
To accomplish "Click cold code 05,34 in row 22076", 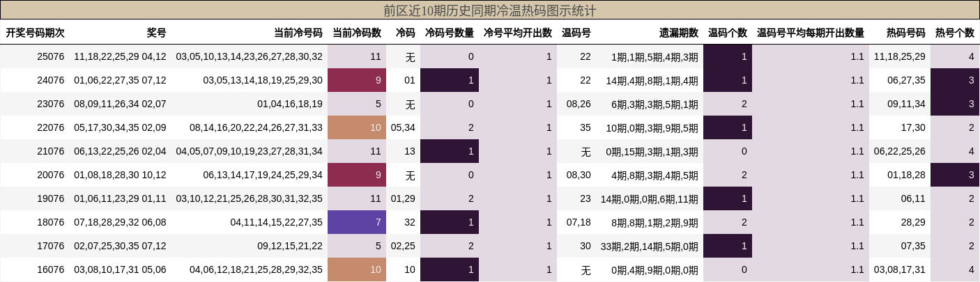I will point(403,128).
